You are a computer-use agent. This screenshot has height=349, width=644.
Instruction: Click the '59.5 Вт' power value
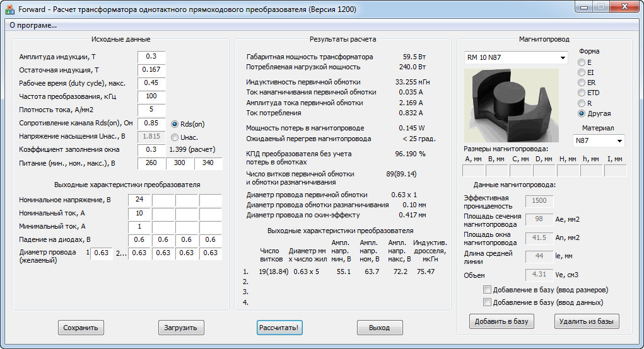point(414,57)
